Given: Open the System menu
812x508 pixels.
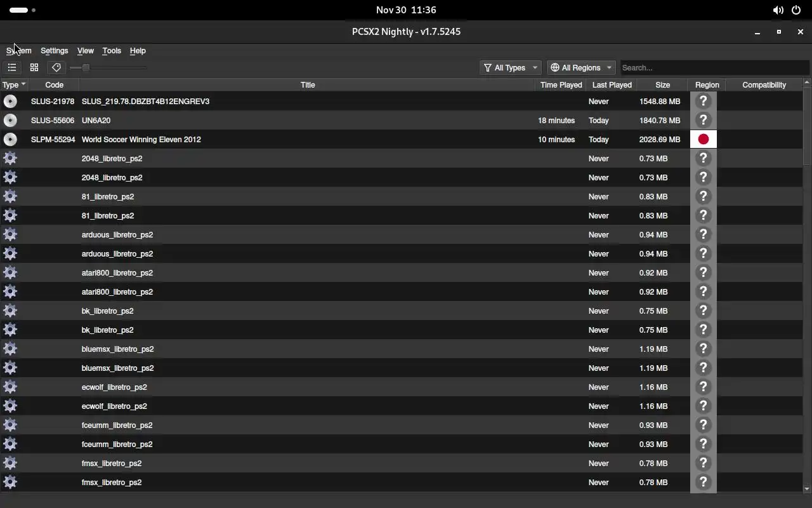Looking at the screenshot, I should coord(18,51).
